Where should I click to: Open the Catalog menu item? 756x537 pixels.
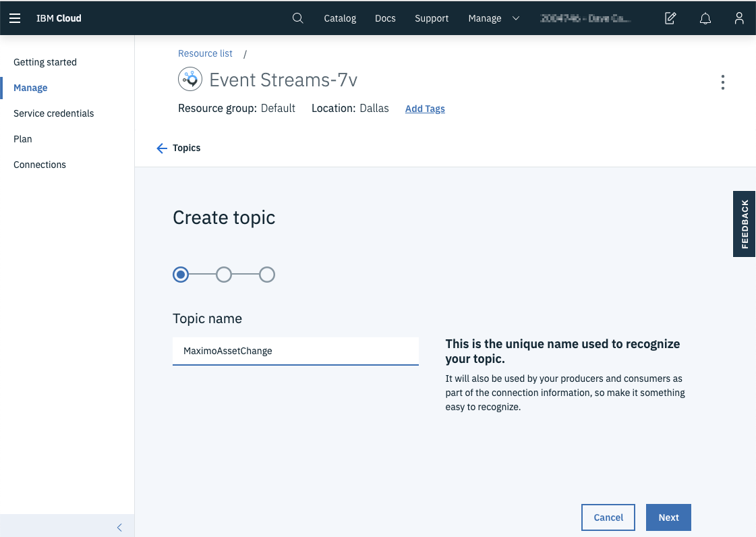(x=340, y=18)
